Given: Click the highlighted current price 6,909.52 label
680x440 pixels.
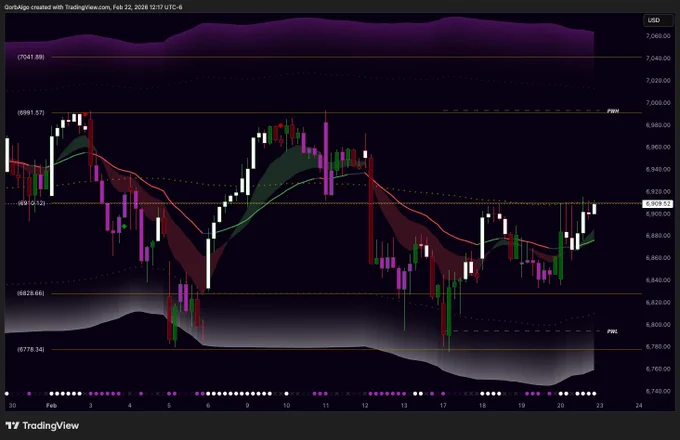Looking at the screenshot, I should pos(658,203).
